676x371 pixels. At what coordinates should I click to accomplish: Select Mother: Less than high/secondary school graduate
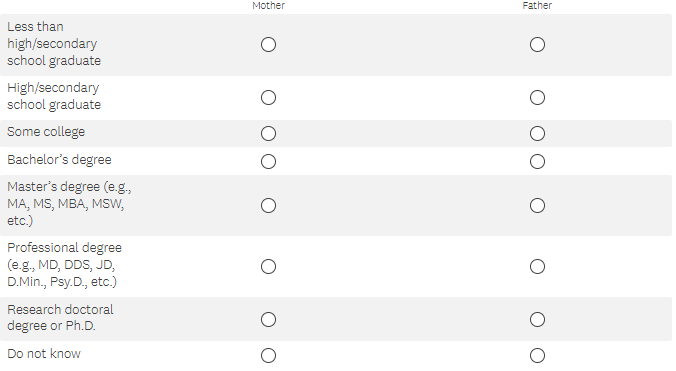coord(268,44)
